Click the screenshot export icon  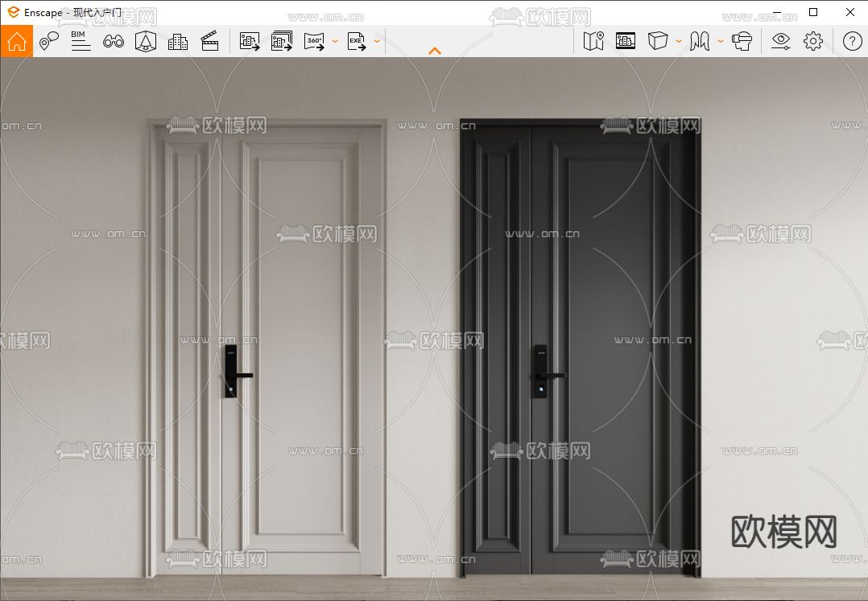click(250, 41)
